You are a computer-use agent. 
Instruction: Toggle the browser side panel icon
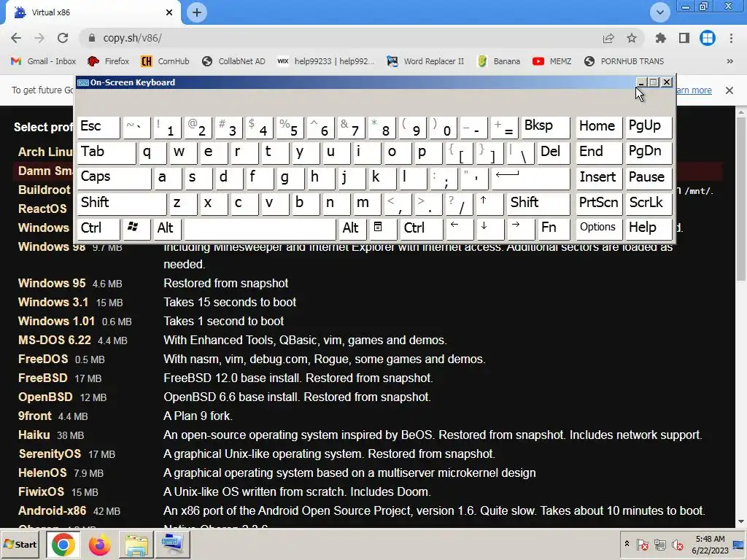tap(684, 38)
